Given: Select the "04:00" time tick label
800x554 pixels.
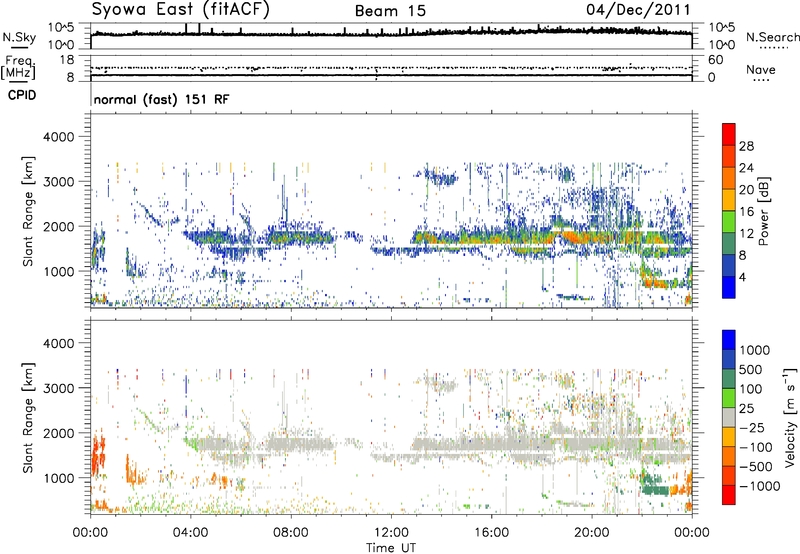Looking at the screenshot, I should tap(190, 533).
